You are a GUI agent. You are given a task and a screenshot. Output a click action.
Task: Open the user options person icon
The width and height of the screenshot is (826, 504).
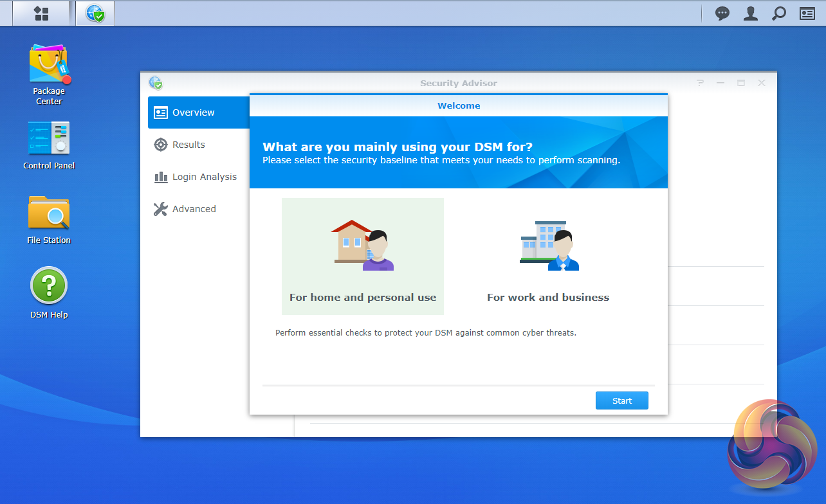[751, 14]
